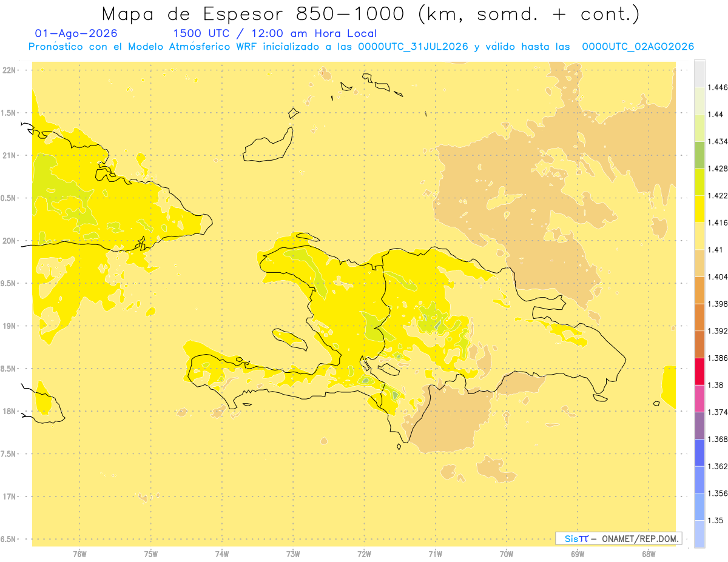Select the '21N' latitude label
Viewport: 728px width, 562px height.
(10, 155)
